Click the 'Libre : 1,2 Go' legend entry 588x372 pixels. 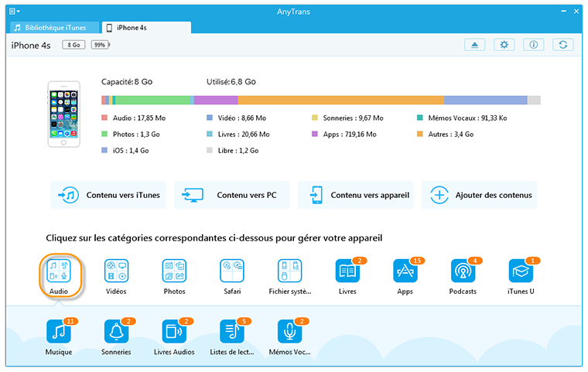pos(233,150)
